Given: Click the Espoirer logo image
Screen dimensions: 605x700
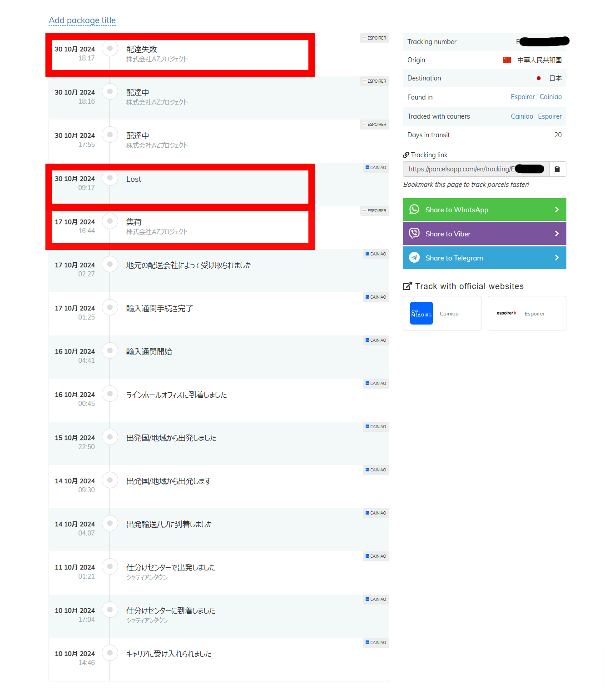Looking at the screenshot, I should pos(506,313).
